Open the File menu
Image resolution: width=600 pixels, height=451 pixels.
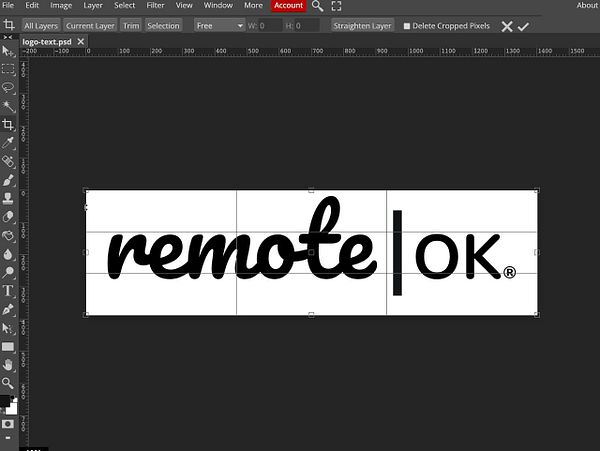coord(8,5)
